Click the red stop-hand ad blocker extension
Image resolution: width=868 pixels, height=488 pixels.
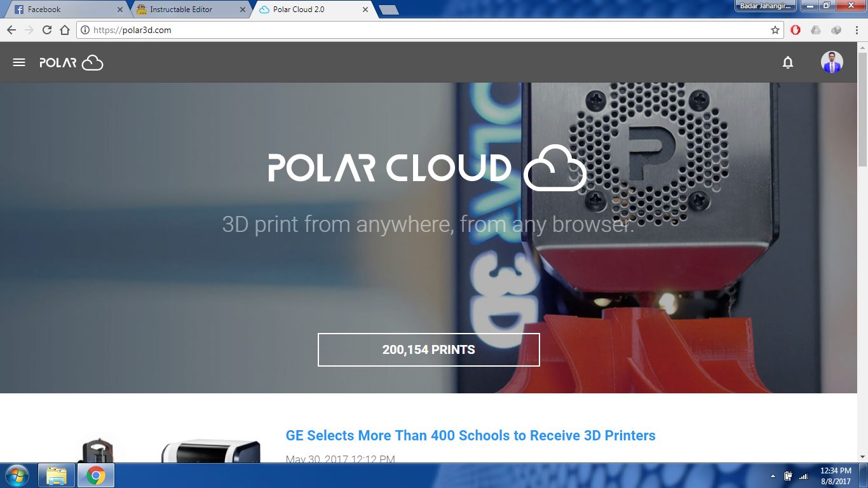point(796,30)
